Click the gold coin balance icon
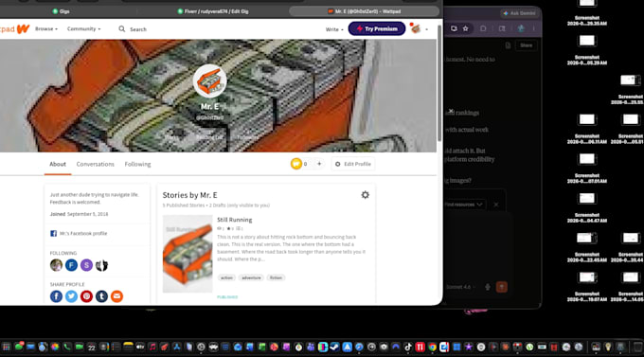The image size is (644, 357). coord(296,164)
